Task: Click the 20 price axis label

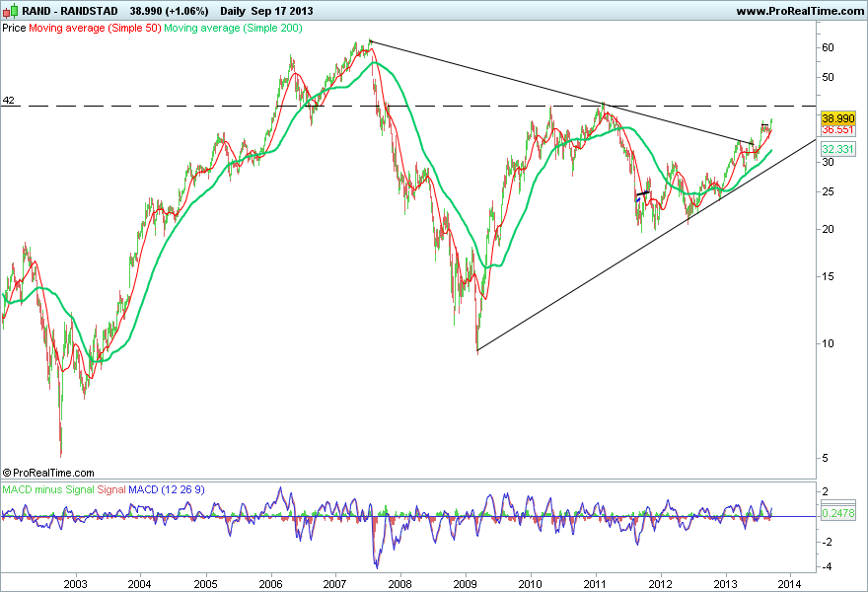Action: point(828,229)
